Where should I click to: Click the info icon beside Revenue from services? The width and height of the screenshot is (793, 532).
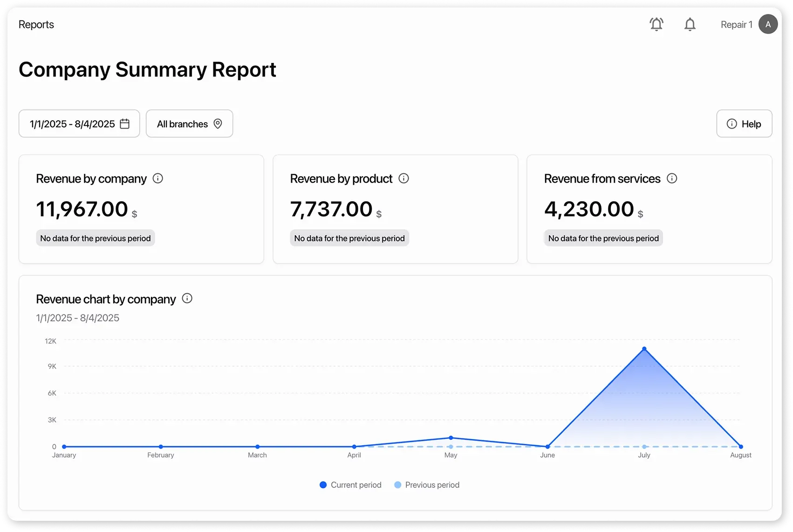click(x=672, y=178)
